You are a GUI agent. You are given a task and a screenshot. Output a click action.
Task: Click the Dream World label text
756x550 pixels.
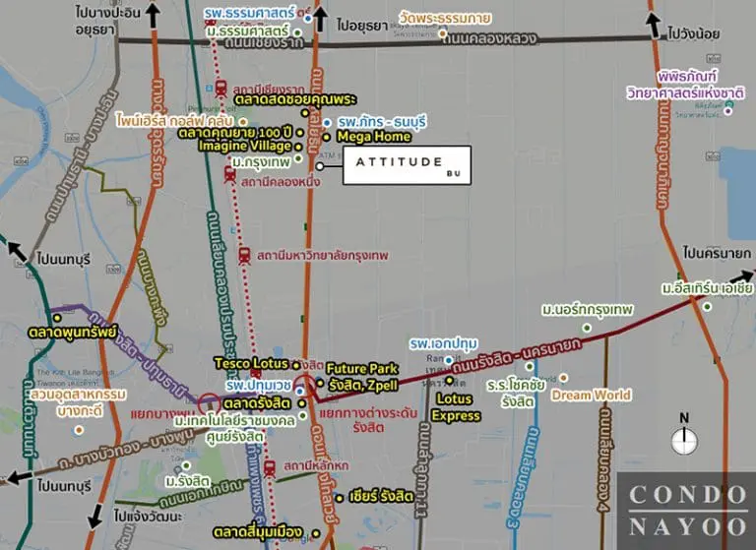(591, 395)
